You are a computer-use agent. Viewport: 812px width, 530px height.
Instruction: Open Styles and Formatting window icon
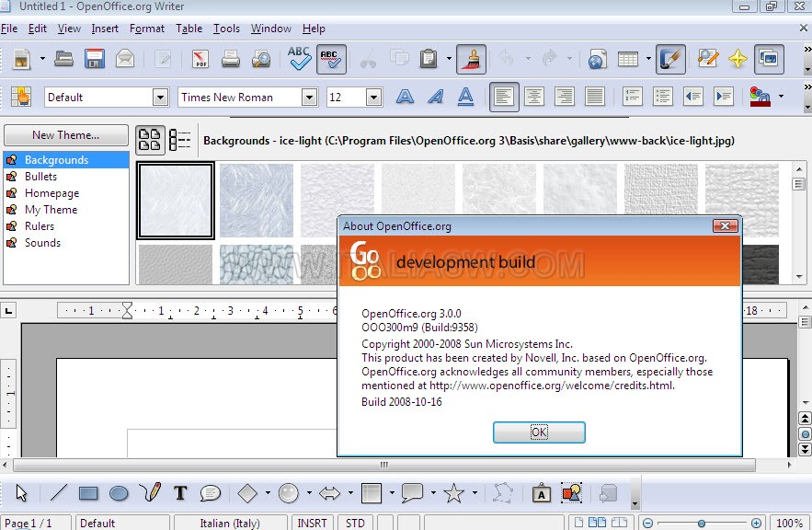tap(21, 97)
